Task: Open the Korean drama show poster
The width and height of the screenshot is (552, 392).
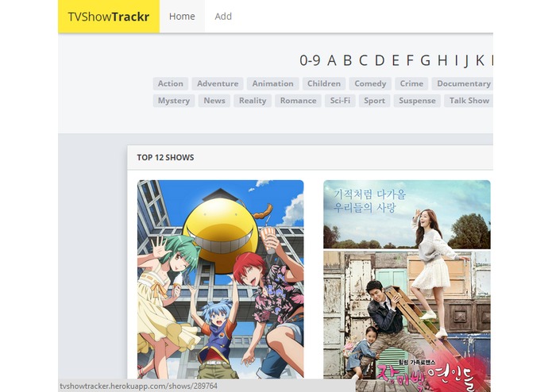Action: pyautogui.click(x=407, y=286)
